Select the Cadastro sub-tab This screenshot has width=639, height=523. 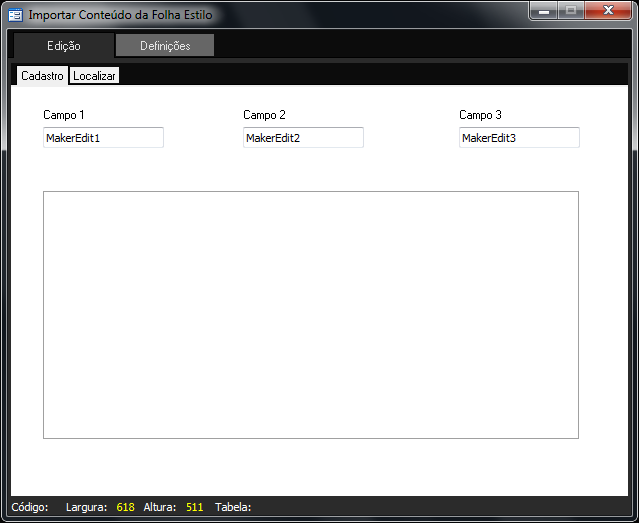coord(42,76)
